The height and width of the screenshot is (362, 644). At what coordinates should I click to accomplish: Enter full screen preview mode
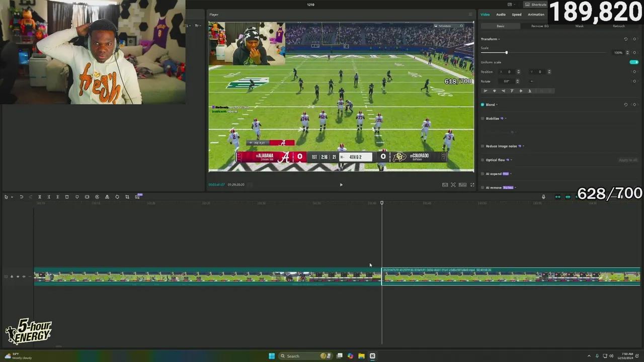coord(472,185)
